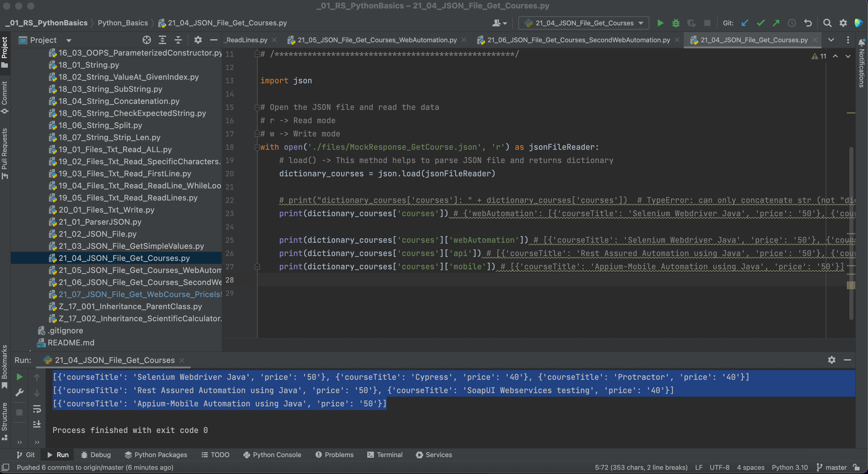The image size is (868, 474).
Task: Open the Python Console tab
Action: [x=272, y=454]
